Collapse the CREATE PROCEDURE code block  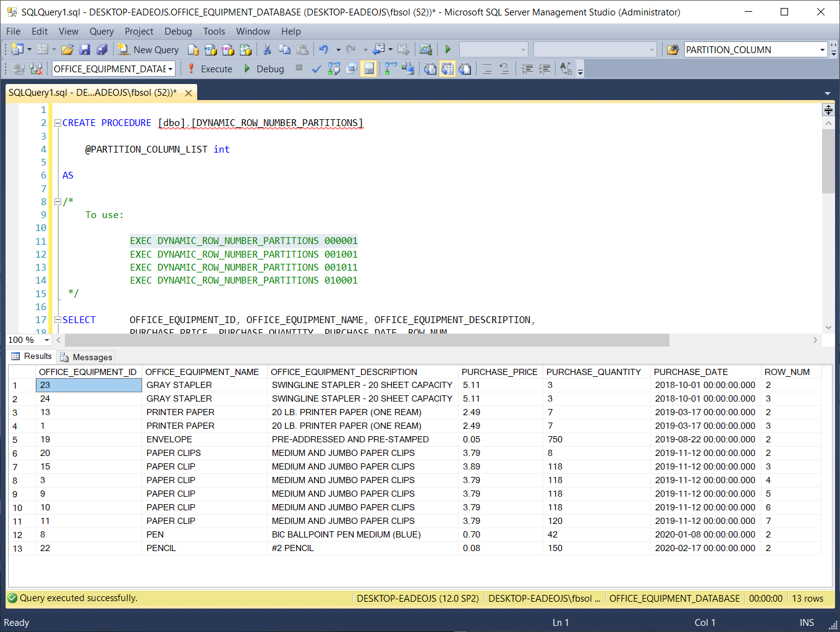click(x=57, y=123)
